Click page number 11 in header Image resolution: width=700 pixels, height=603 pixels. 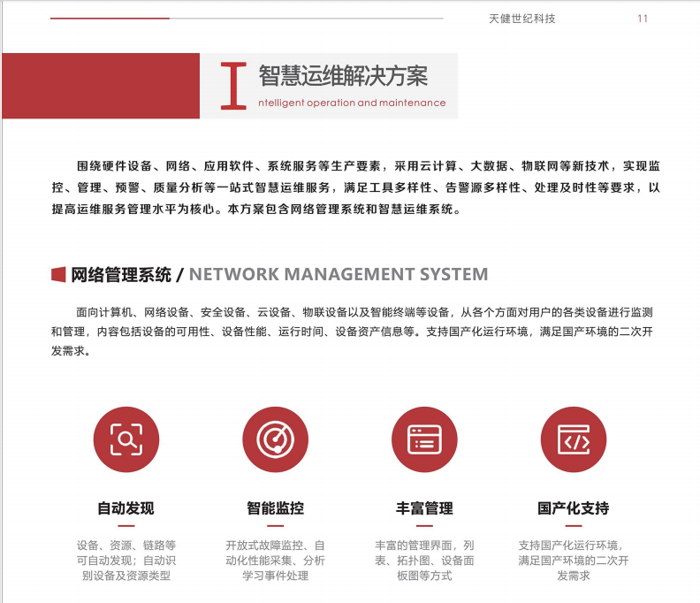pos(643,19)
